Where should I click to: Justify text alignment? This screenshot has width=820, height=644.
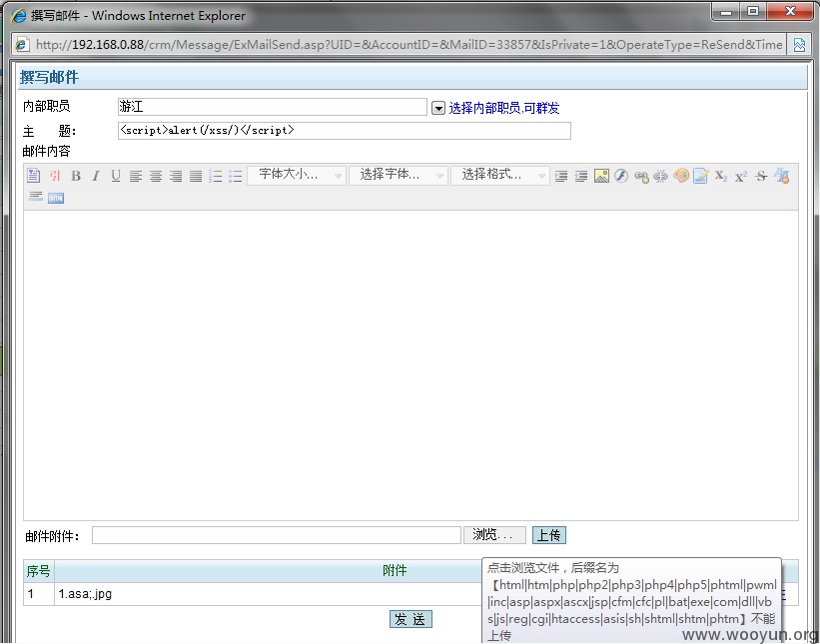196,176
